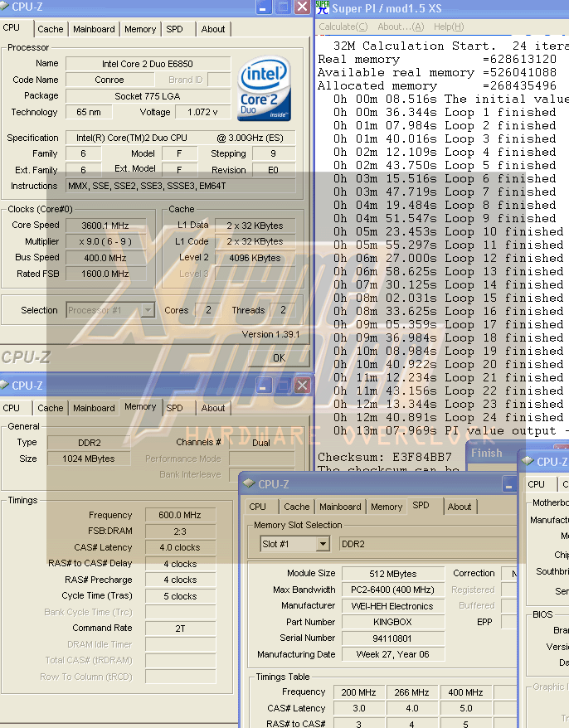Close the CPU-Z window showing processor info
The width and height of the screenshot is (569, 728).
tap(303, 7)
